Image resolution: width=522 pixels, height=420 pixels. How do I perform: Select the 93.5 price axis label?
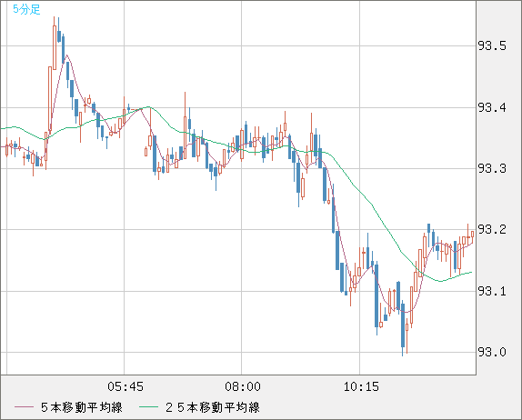click(492, 45)
